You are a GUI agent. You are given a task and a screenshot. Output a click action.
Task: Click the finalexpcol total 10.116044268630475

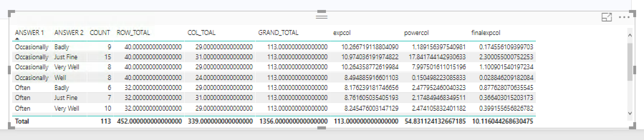coord(503,121)
